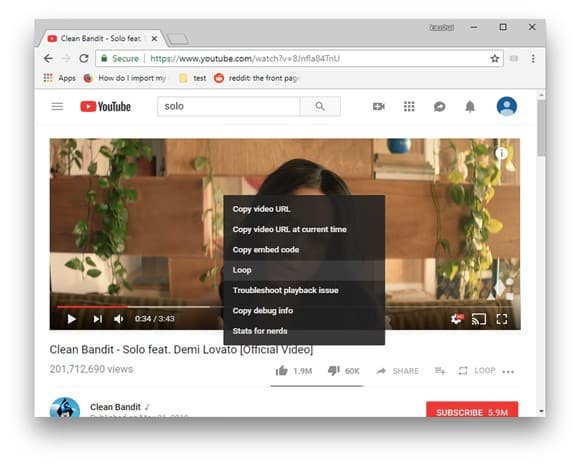Click the LOOP button below the video
This screenshot has height=465, width=580.
click(476, 371)
